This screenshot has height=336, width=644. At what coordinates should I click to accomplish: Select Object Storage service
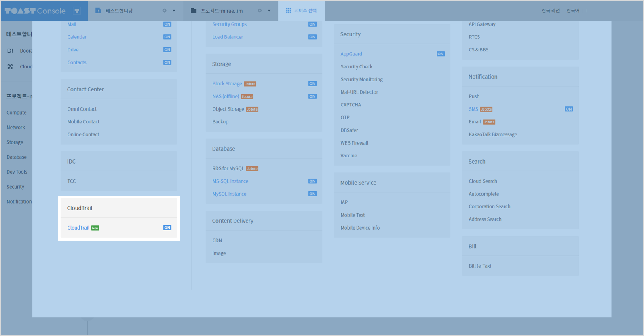(x=228, y=109)
